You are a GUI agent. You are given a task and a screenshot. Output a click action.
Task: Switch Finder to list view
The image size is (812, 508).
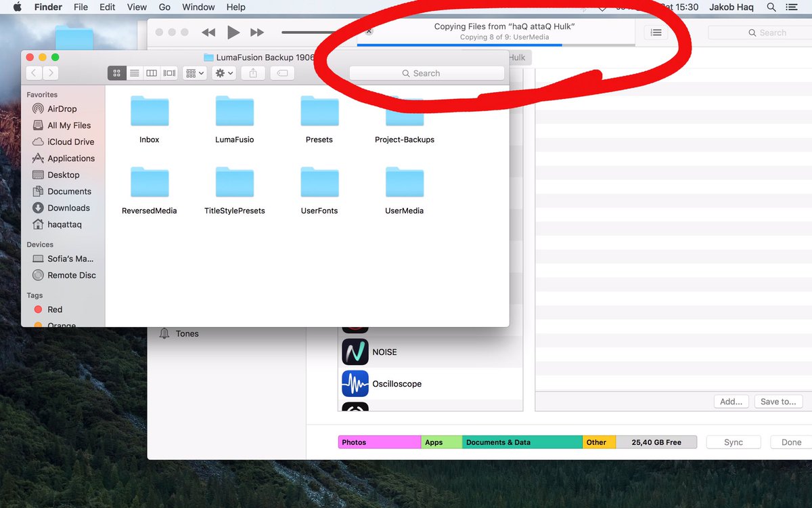134,73
